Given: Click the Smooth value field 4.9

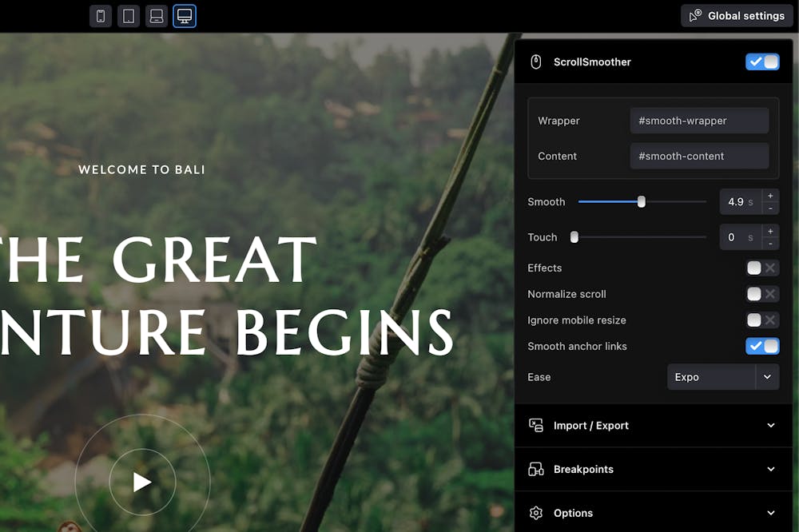Looking at the screenshot, I should point(741,202).
